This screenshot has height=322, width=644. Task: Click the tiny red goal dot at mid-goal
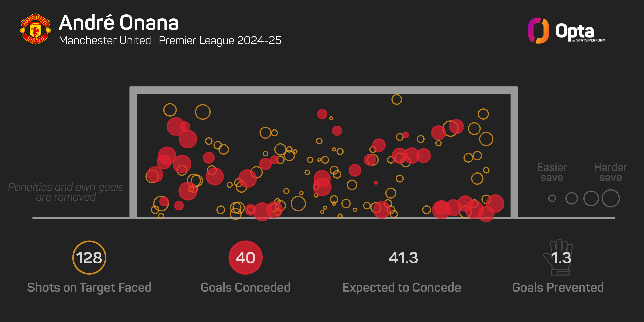[x=376, y=183]
